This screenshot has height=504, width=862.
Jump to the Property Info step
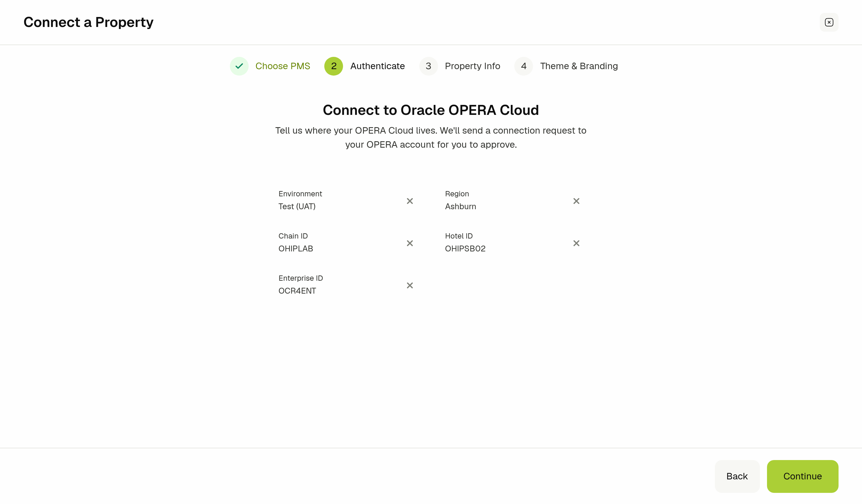(472, 66)
